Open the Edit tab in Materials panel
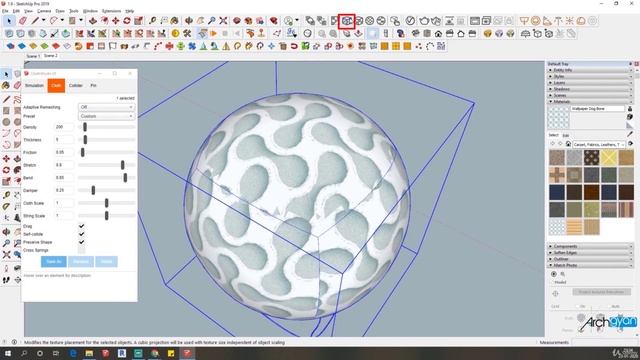The height and width of the screenshot is (360, 640). (566, 135)
